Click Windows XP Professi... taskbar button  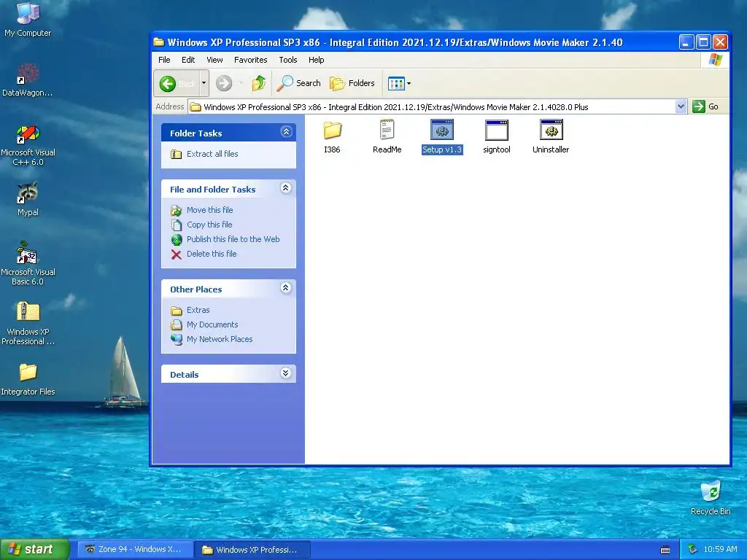[x=252, y=550]
